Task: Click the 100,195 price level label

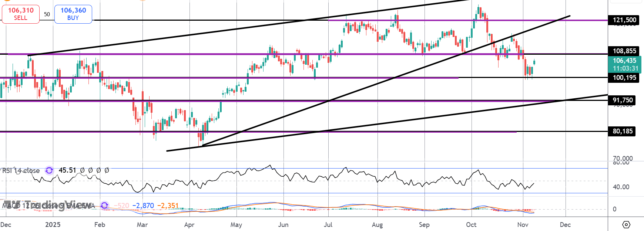Action: point(624,78)
